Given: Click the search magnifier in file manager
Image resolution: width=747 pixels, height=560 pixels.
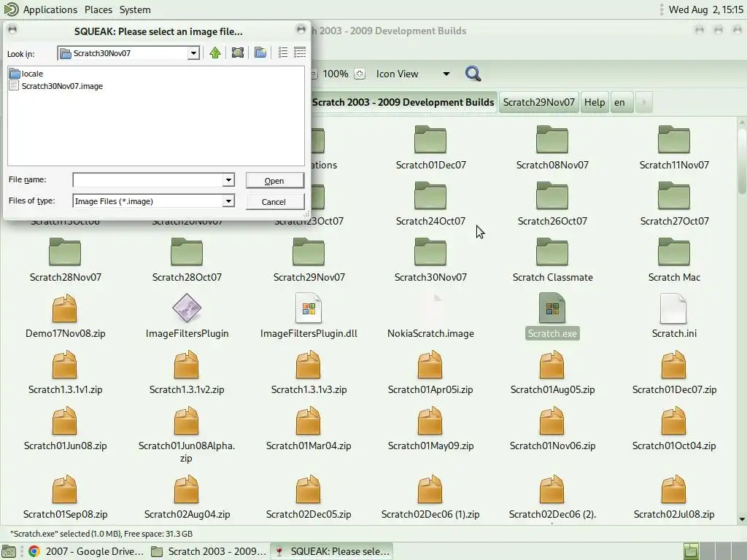Looking at the screenshot, I should click(473, 74).
